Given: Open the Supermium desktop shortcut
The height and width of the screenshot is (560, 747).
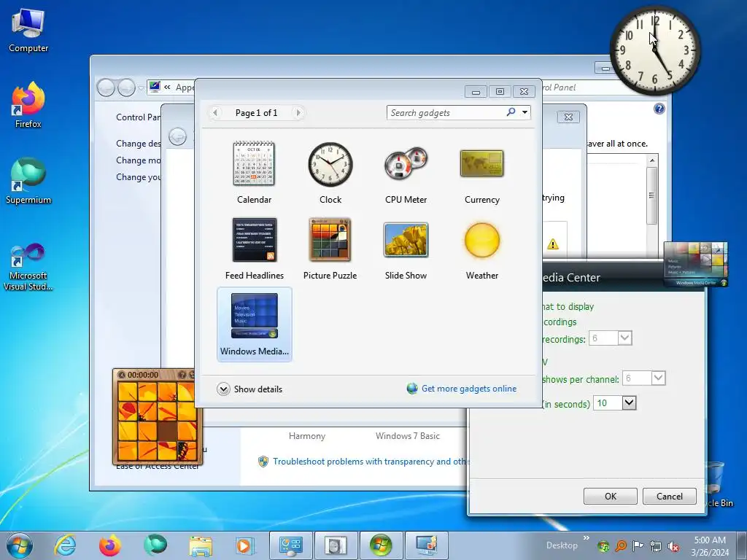Looking at the screenshot, I should [x=28, y=182].
